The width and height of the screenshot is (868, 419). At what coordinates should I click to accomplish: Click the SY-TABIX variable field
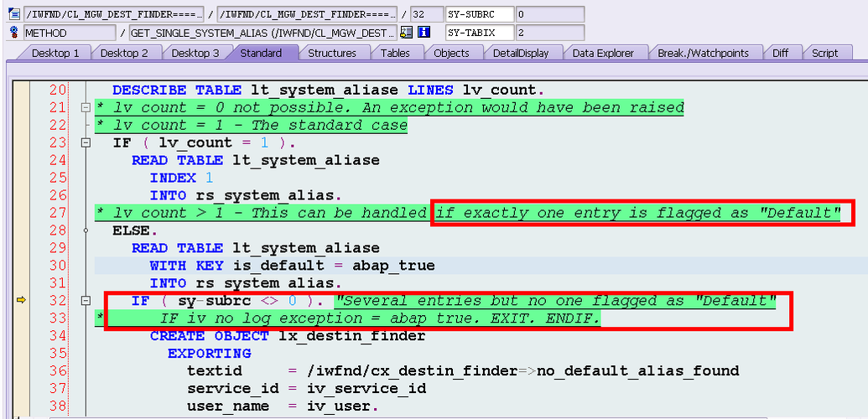coord(479,33)
